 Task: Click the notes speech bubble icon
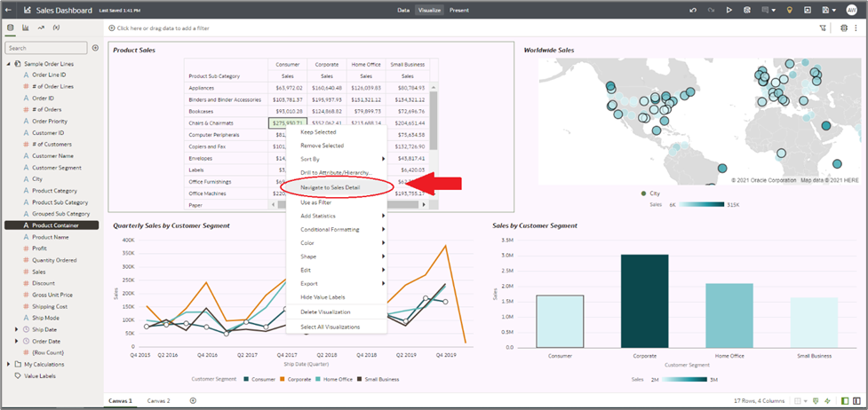coord(766,10)
